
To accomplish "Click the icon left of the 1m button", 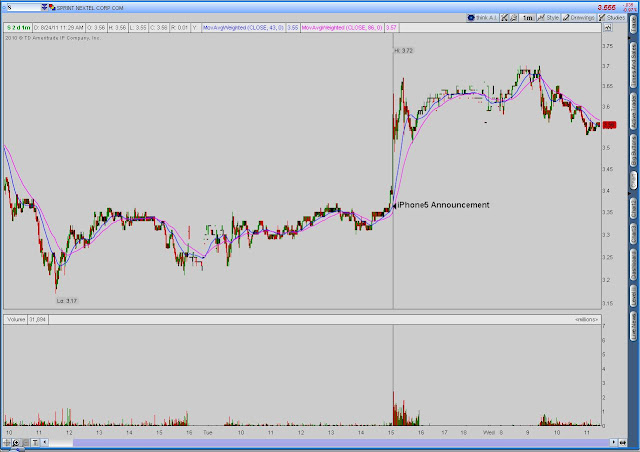I will coord(514,18).
